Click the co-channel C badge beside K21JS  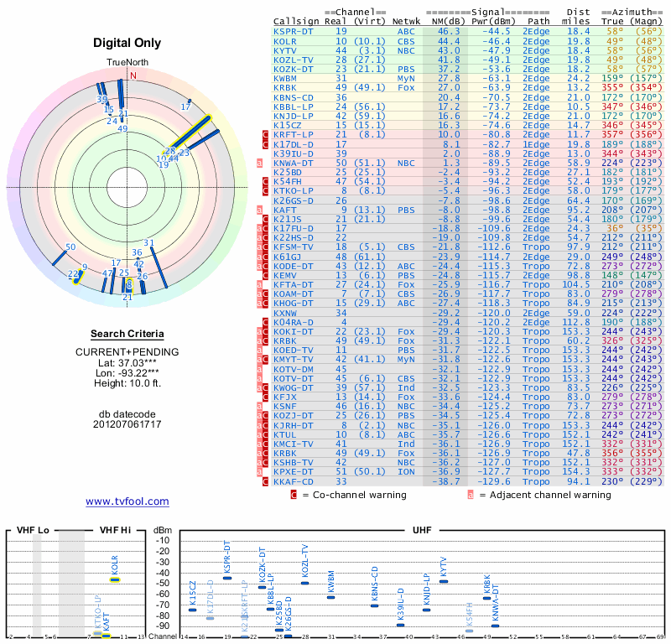point(265,219)
